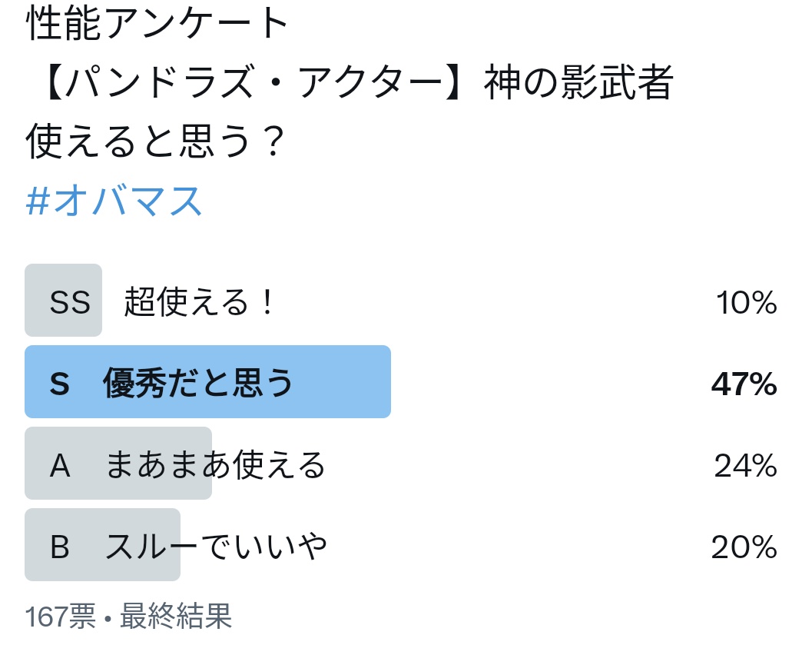Click the 10% result value
Screen dimensions: 812x645
pyautogui.click(x=746, y=303)
